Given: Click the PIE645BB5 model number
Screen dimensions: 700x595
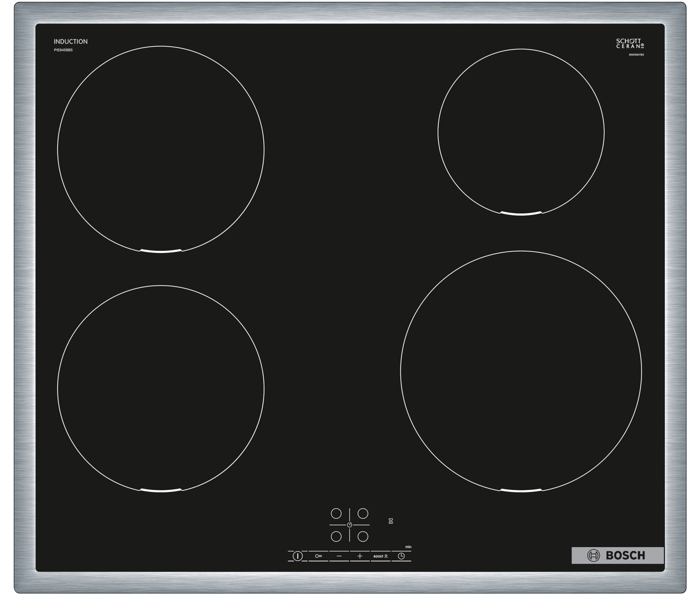Looking at the screenshot, I should click(63, 50).
